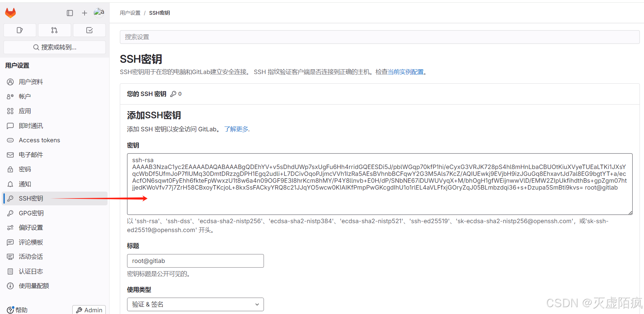Viewport: 644px width, 314px height.
Task: Open GPG密钥 settings
Action: (x=55, y=213)
